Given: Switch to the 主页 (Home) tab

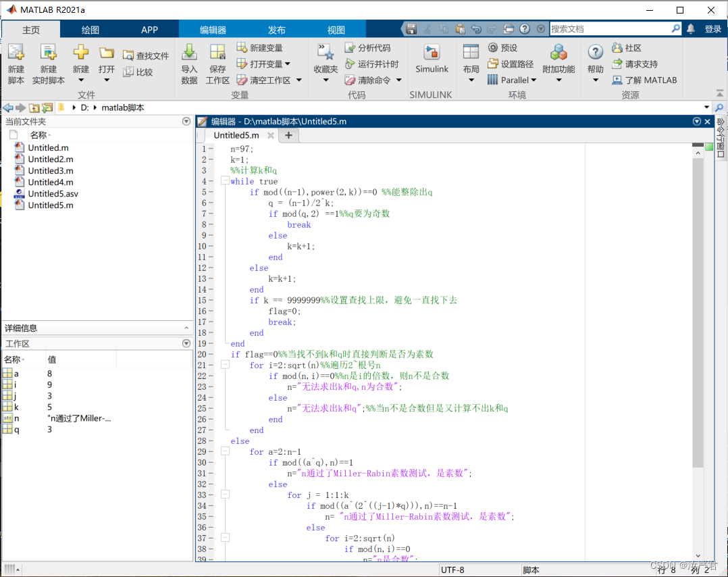Looking at the screenshot, I should [x=31, y=30].
